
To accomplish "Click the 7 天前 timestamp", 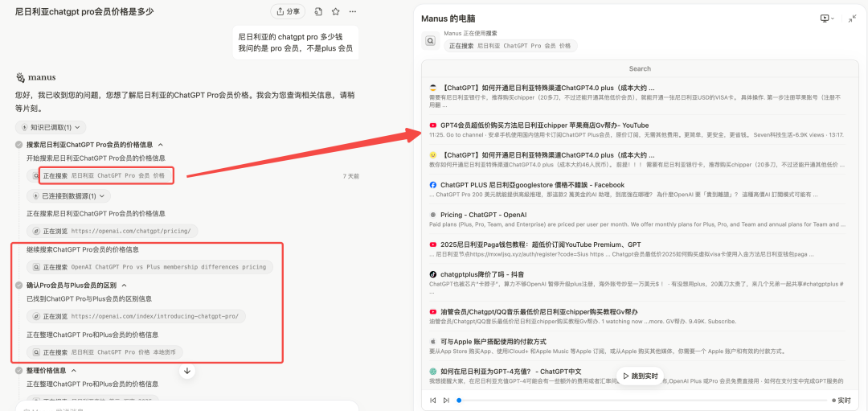I will click(x=351, y=176).
